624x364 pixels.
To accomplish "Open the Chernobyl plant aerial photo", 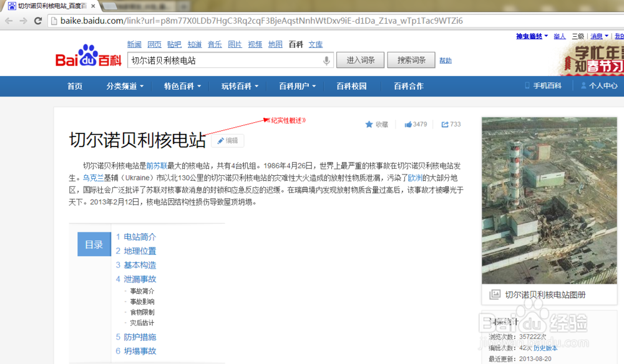I will click(x=549, y=200).
